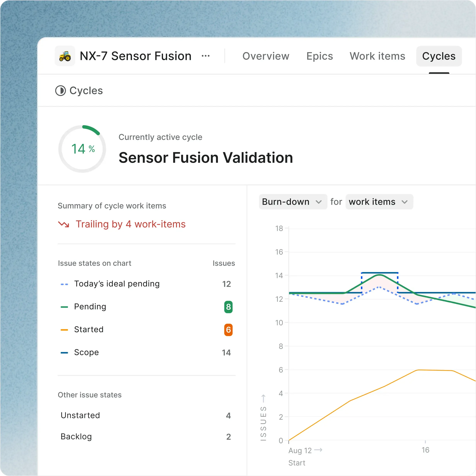The width and height of the screenshot is (476, 476).
Task: Open the Work items tab
Action: [x=377, y=56]
